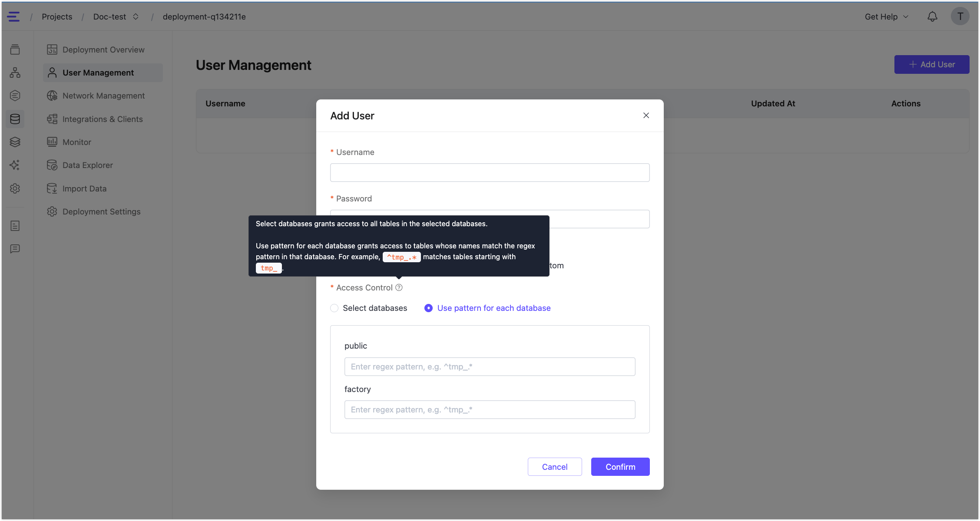Click the gear settings rail icon

click(x=15, y=188)
